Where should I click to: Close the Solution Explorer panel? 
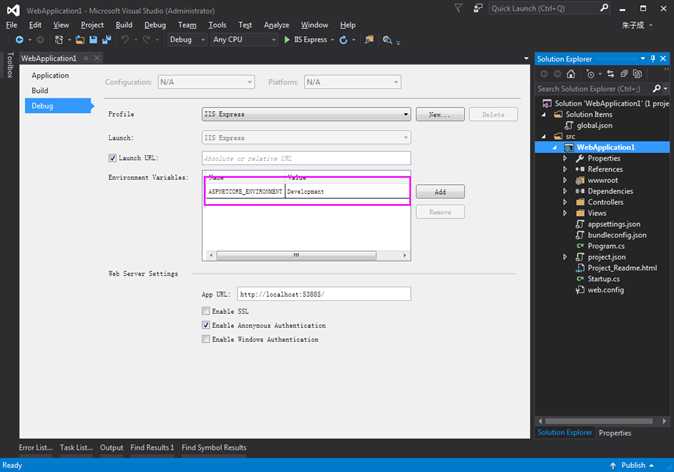point(663,58)
